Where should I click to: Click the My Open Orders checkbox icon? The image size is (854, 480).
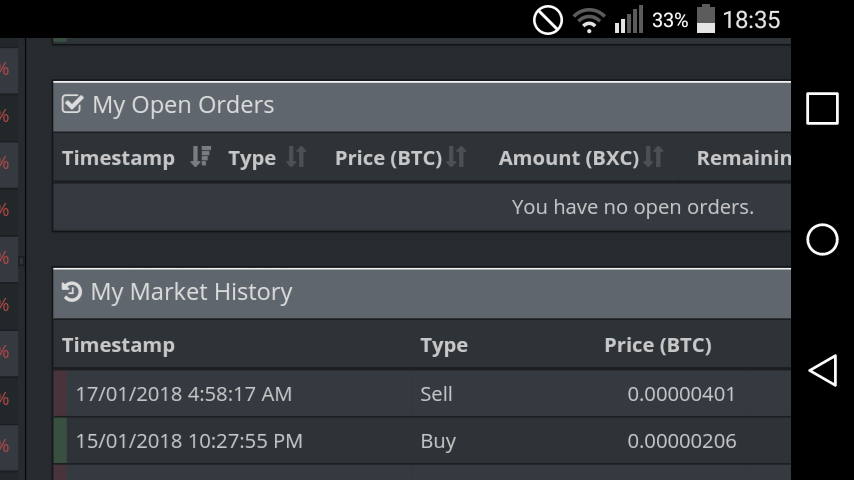click(72, 104)
